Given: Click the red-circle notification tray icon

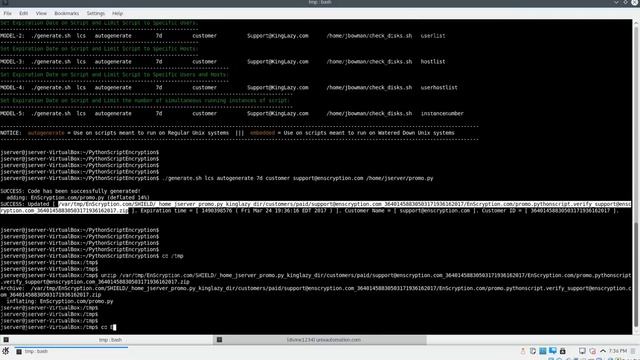Looking at the screenshot, I should click(x=593, y=351).
